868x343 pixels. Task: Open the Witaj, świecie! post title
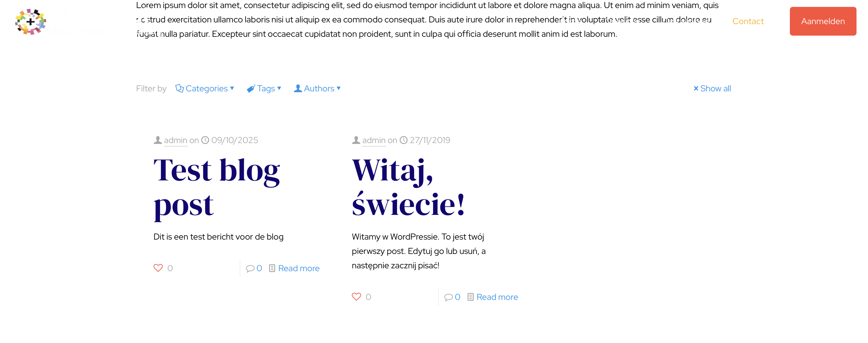(x=408, y=187)
